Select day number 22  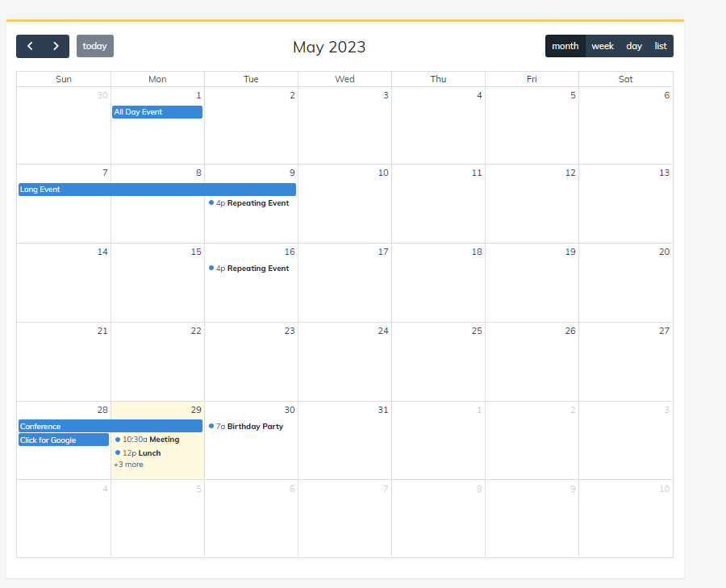[x=196, y=331]
